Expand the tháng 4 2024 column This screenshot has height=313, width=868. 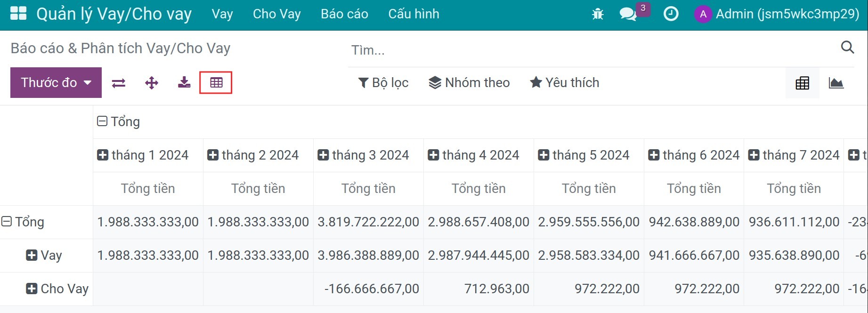coord(473,155)
